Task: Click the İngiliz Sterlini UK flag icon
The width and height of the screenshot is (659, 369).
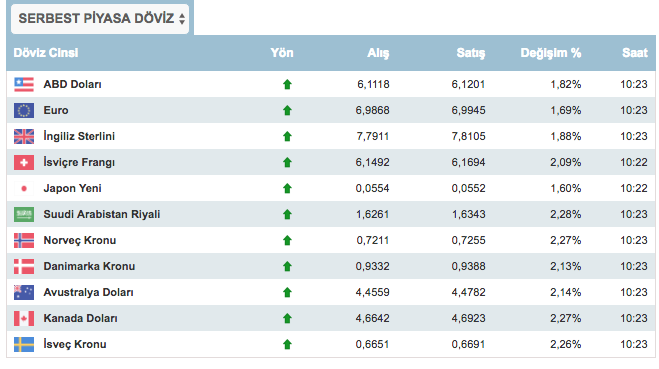Action: (24, 137)
